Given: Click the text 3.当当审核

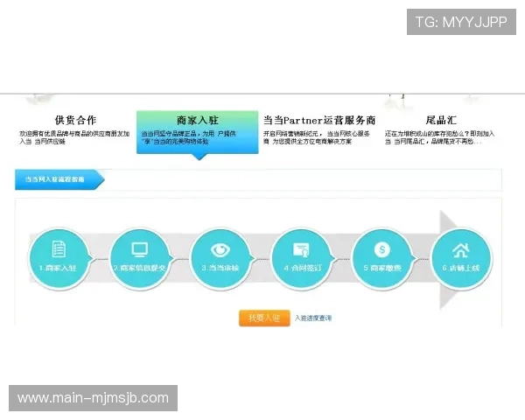Looking at the screenshot, I should pos(220,269).
